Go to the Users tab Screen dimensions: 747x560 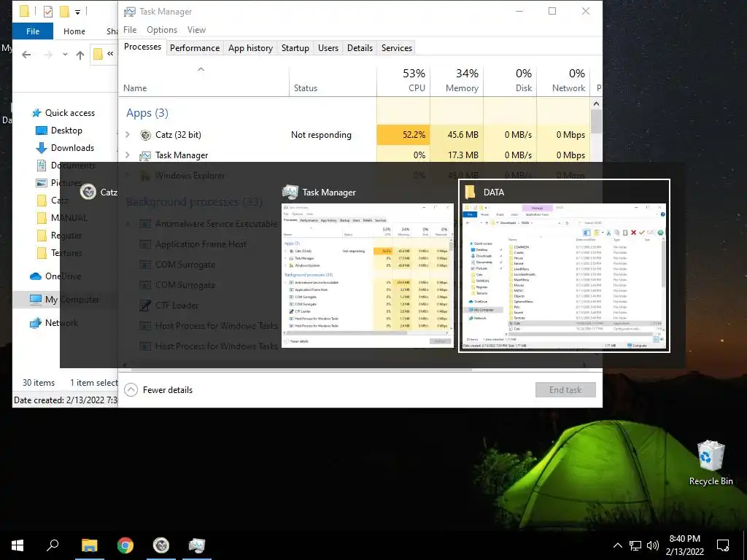[328, 47]
